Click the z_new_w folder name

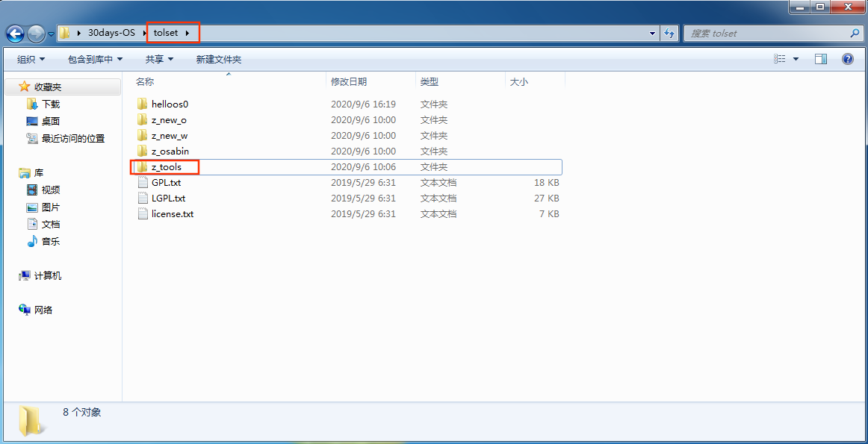(170, 136)
